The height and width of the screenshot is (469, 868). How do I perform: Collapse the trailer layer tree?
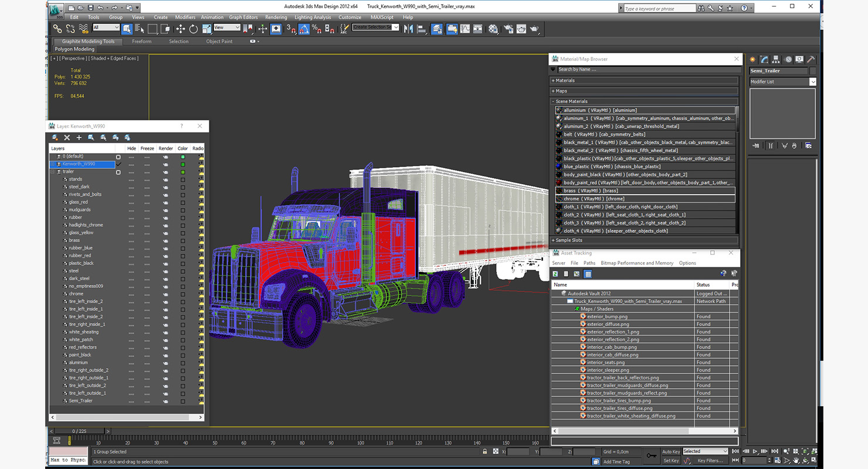point(53,172)
